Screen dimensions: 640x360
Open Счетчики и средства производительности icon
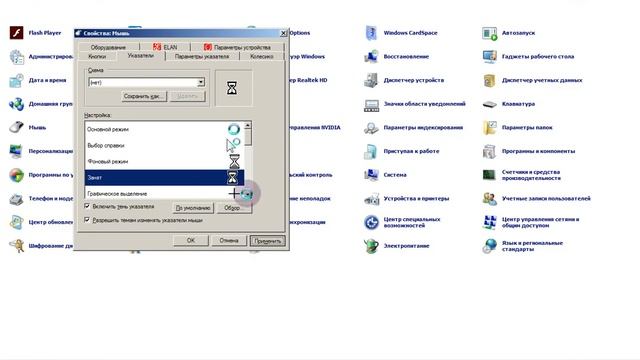489,175
